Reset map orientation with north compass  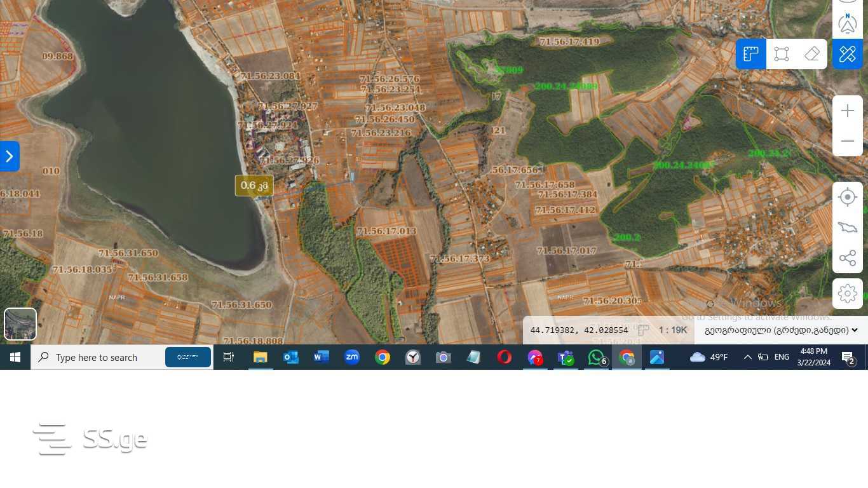(848, 24)
